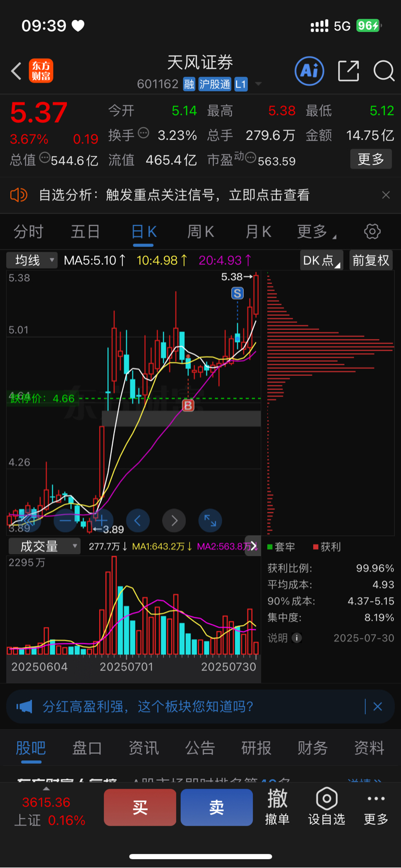The image size is (401, 868).
Task: Tap the blue 卖 sell button
Action: tap(217, 807)
